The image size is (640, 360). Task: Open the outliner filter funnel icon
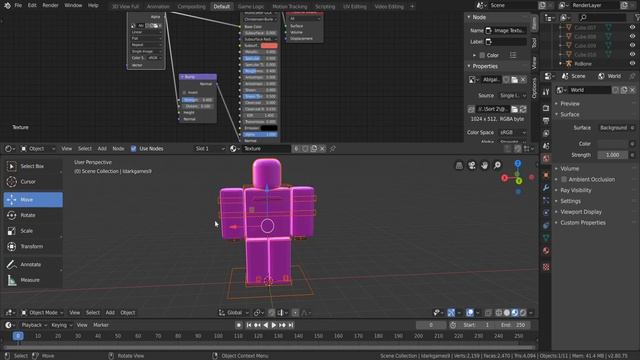(637, 18)
